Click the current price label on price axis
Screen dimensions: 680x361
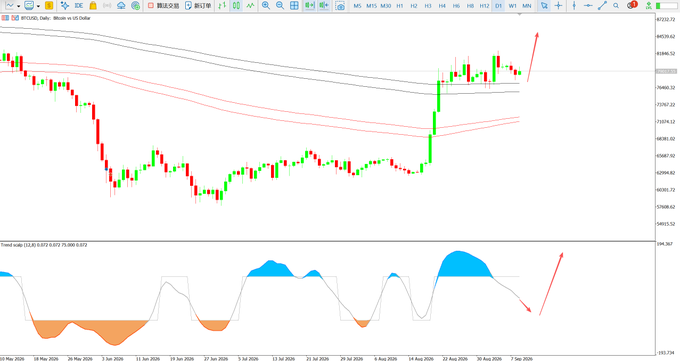[x=666, y=71]
